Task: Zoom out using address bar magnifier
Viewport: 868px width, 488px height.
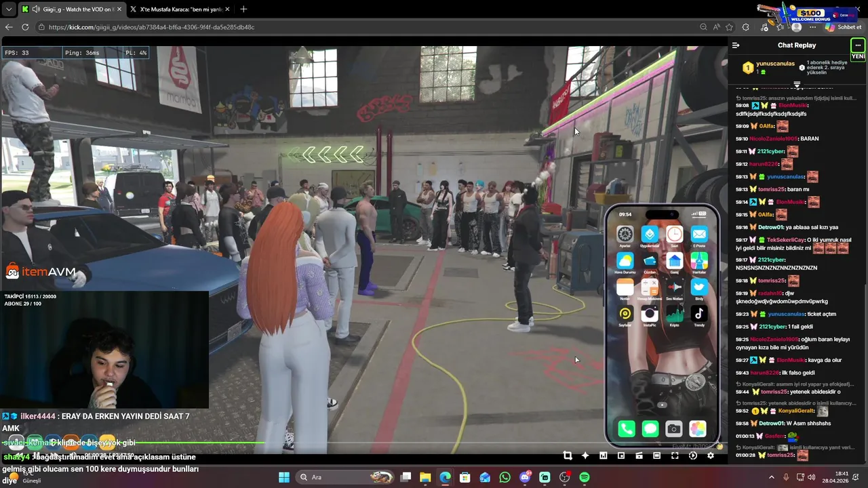Action: point(703,27)
